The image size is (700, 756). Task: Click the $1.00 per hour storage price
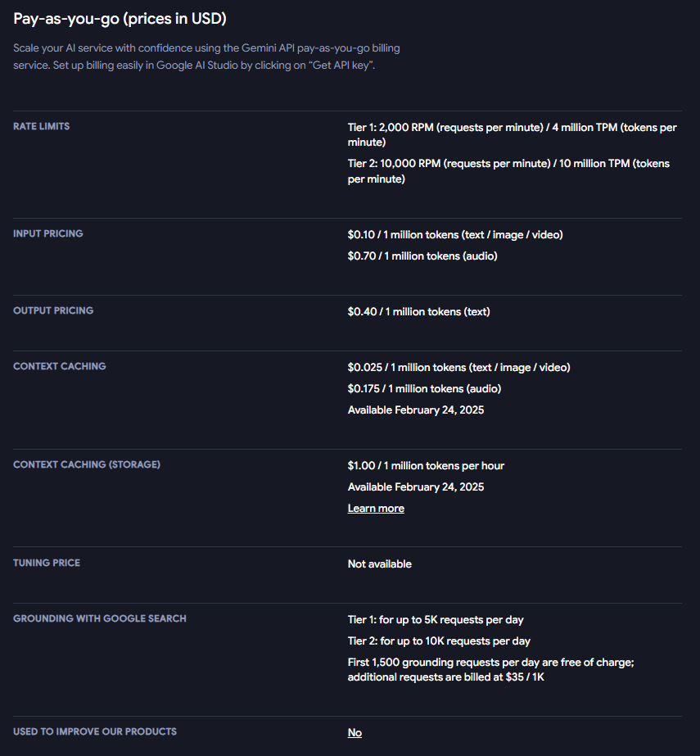(426, 466)
